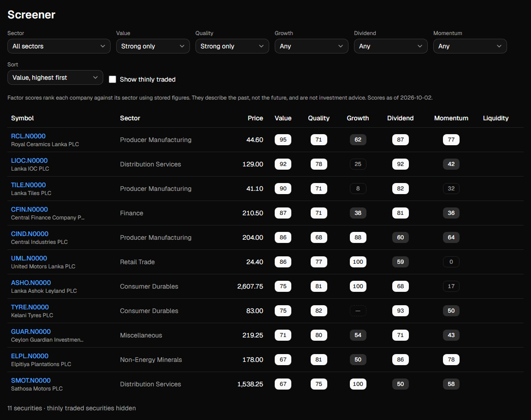This screenshot has width=531, height=420.
Task: Open the SMOT.N0000 symbol link
Action: tap(31, 380)
